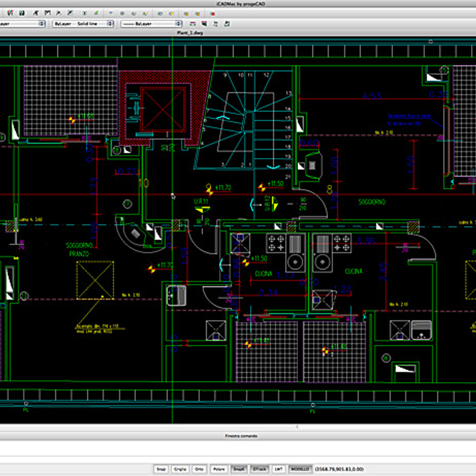The height and width of the screenshot is (476, 476).
Task: Enable Griglia grid display toggle
Action: click(180, 469)
